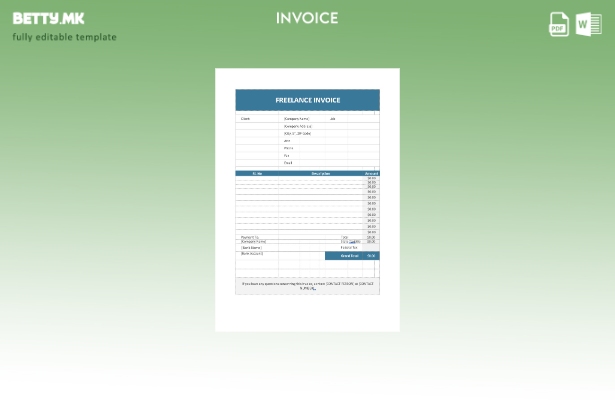The image size is (615, 400).
Task: Click the Grand Total blue bar
Action: coord(345,256)
